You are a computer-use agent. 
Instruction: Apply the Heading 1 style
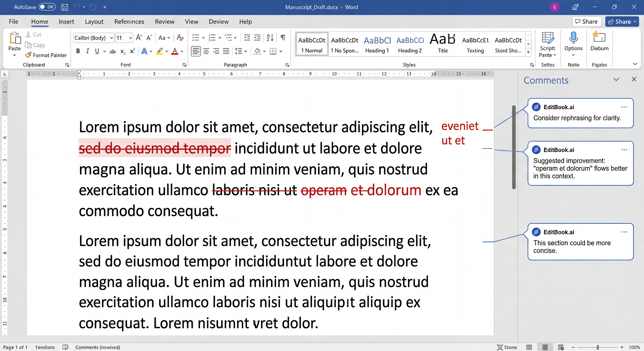click(x=377, y=44)
